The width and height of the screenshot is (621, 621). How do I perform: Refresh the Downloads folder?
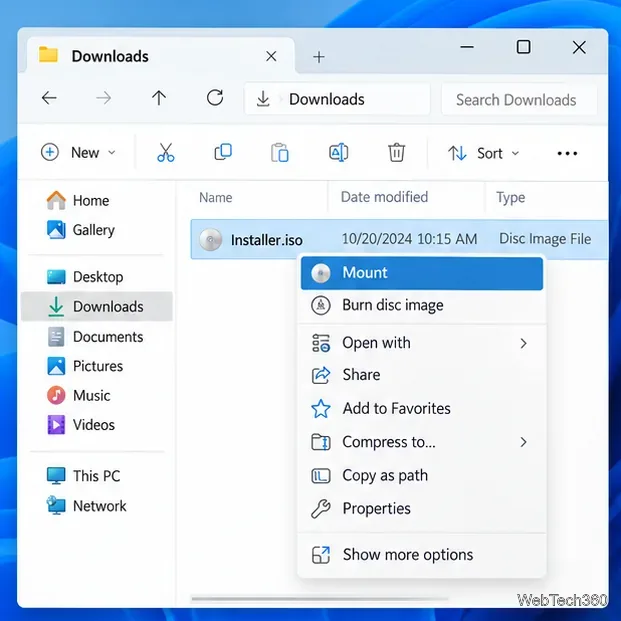point(215,97)
